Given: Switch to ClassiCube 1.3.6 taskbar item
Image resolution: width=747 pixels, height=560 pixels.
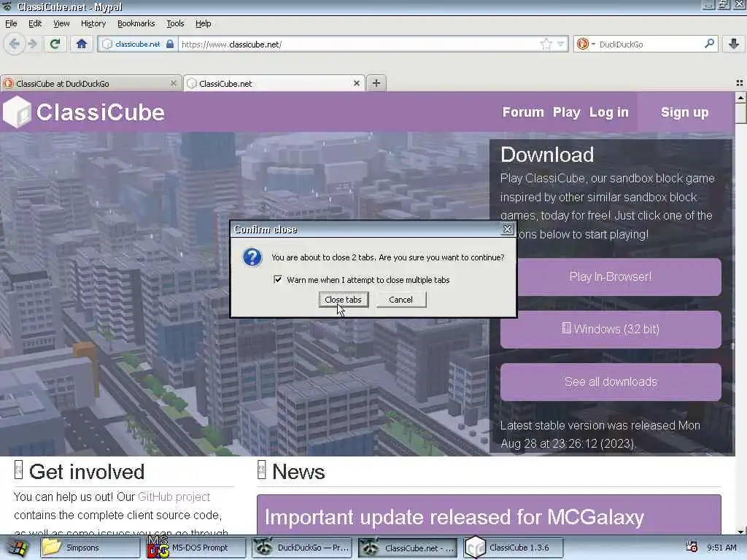Looking at the screenshot, I should [514, 548].
